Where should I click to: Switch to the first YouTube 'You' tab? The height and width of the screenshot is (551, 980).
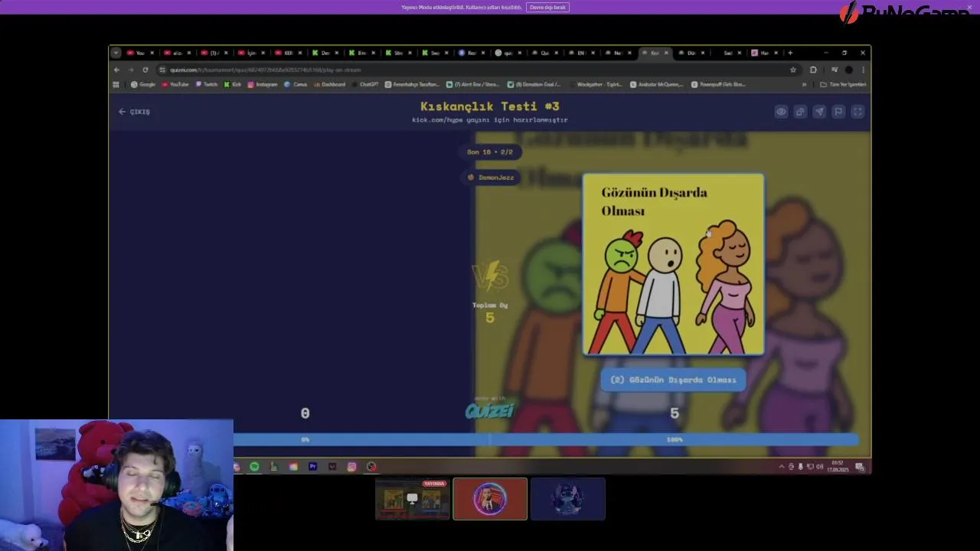(140, 53)
